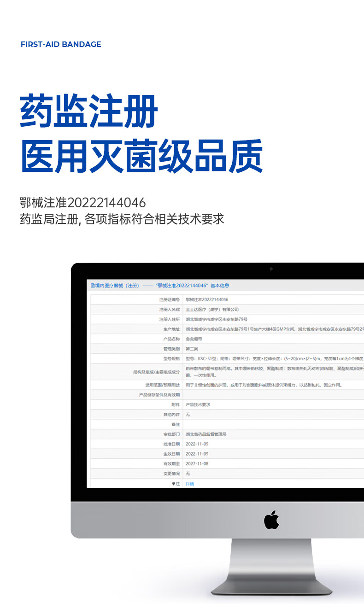This screenshot has height=604, width=364.
Task: Click the 急救绷带 product name value
Action: [194, 339]
